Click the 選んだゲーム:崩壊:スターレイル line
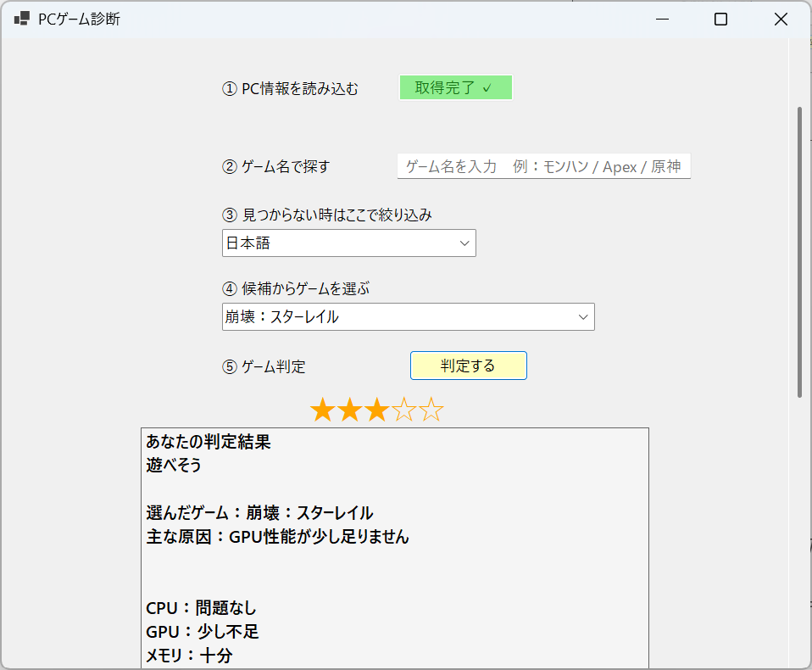 point(259,513)
